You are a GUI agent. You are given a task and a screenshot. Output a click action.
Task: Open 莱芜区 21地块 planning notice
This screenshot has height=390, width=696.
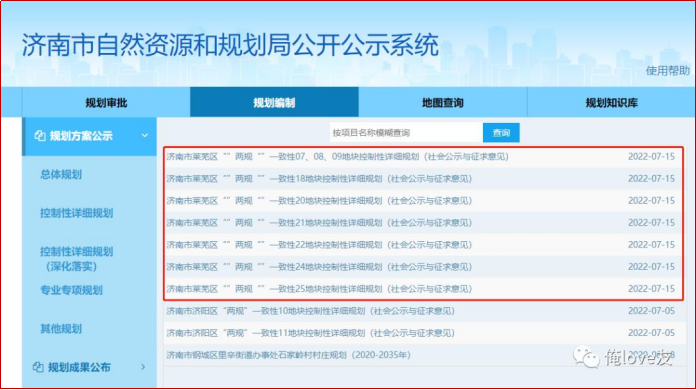319,223
